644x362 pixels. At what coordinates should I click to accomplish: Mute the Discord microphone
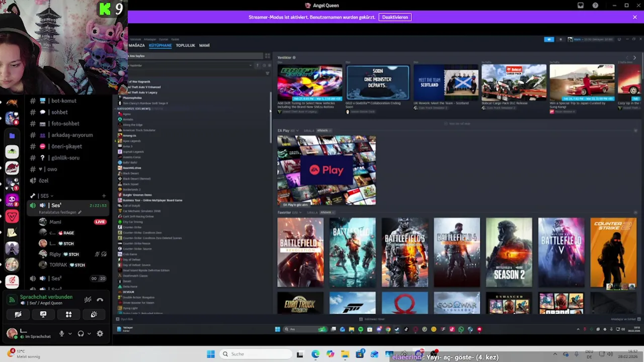[62, 333]
